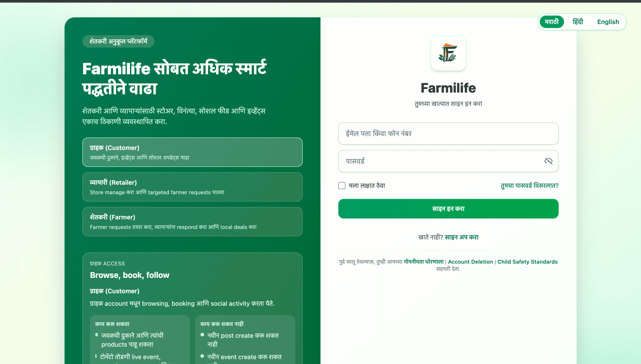Open गोपनीयता धोरणाला privacy policy link
This screenshot has width=641, height=364.
click(424, 262)
